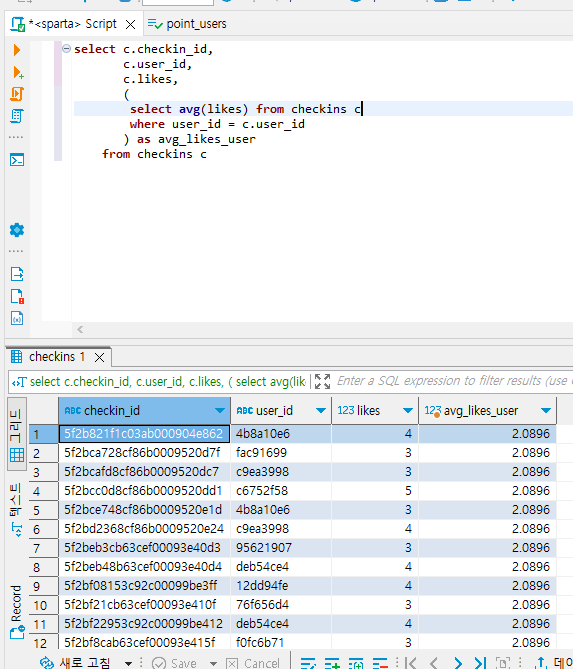Open the explain execution plan icon
The height and width of the screenshot is (669, 573).
tap(17, 116)
